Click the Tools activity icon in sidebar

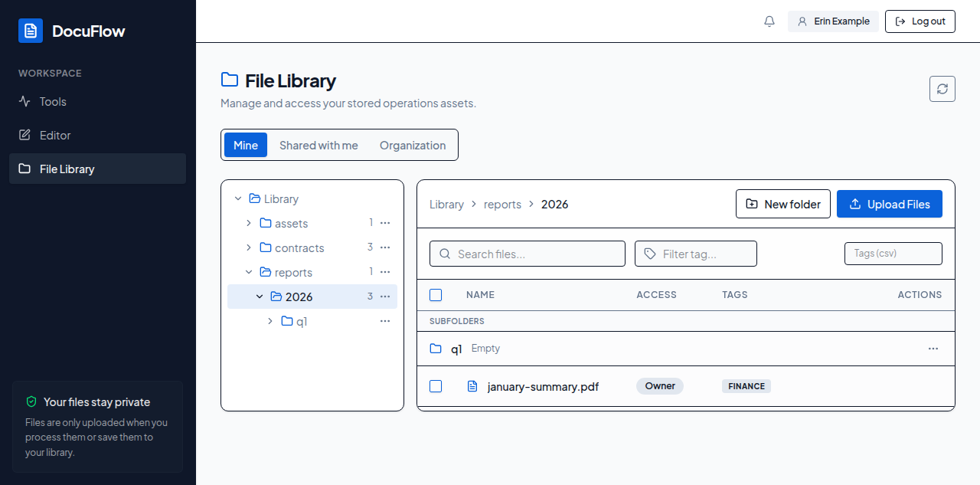[24, 101]
